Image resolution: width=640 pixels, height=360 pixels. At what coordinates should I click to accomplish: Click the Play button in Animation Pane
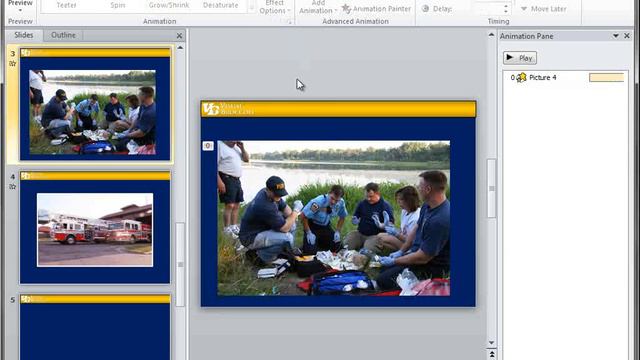click(520, 58)
